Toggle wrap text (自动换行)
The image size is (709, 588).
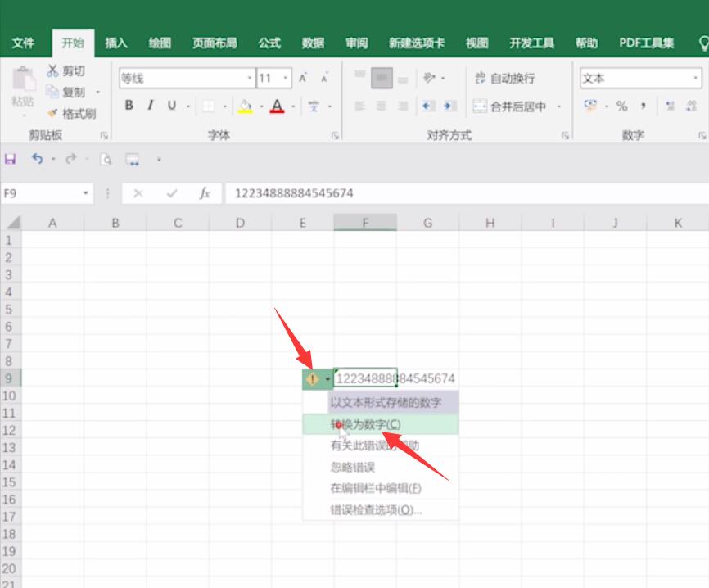(x=504, y=79)
